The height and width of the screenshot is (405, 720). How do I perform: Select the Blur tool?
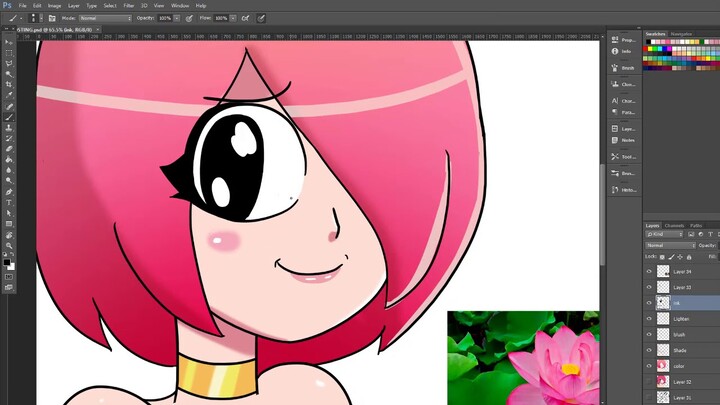pyautogui.click(x=9, y=170)
